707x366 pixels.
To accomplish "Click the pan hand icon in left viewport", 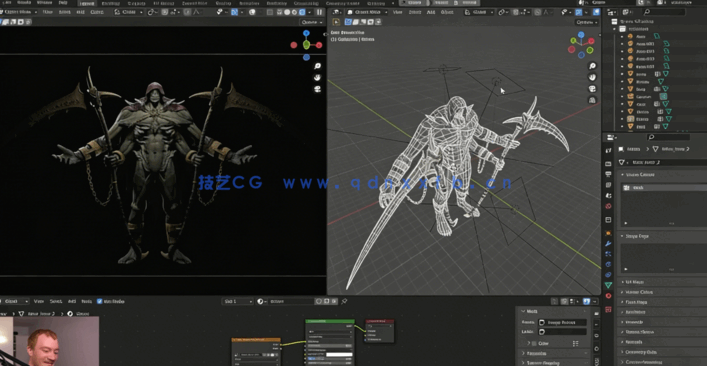I will tap(317, 78).
